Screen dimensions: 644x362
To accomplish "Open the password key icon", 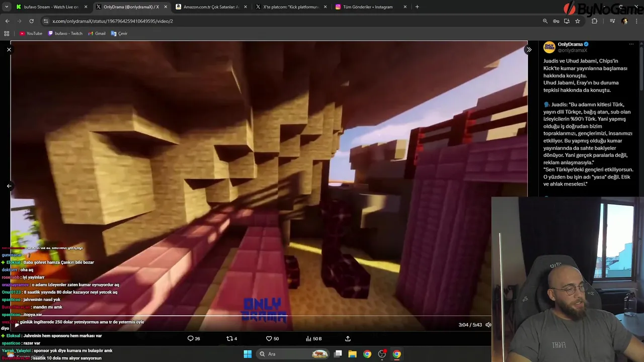I will pyautogui.click(x=556, y=21).
